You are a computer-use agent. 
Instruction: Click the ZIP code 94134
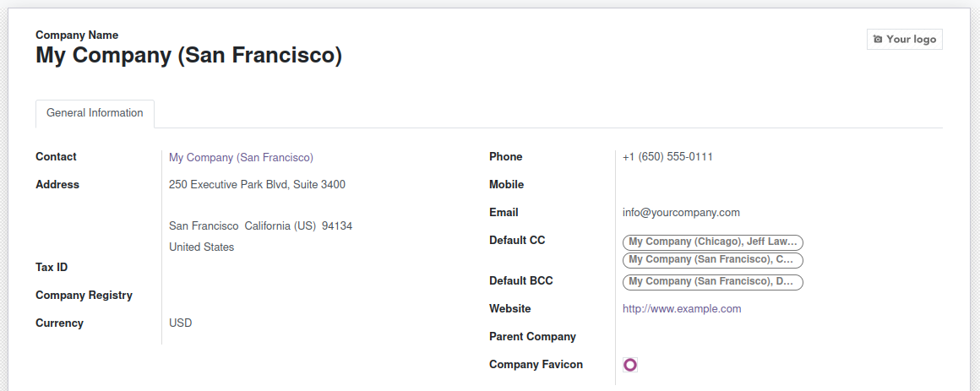(x=337, y=226)
